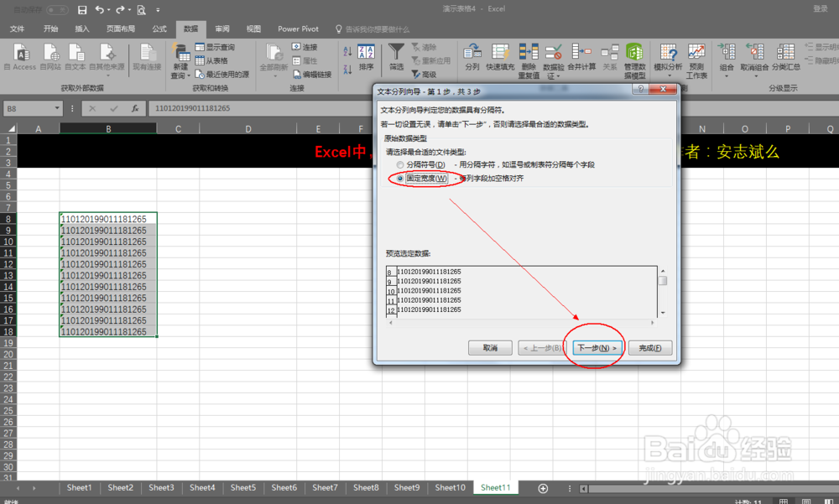Expand the Name Box dropdown showing B8
The height and width of the screenshot is (504, 839).
[57, 109]
